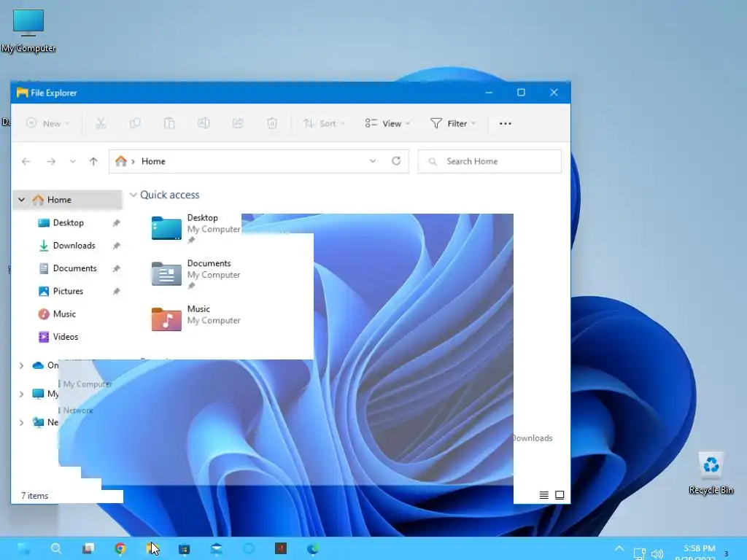
Task: Launch Chrome from the taskbar
Action: [x=120, y=548]
